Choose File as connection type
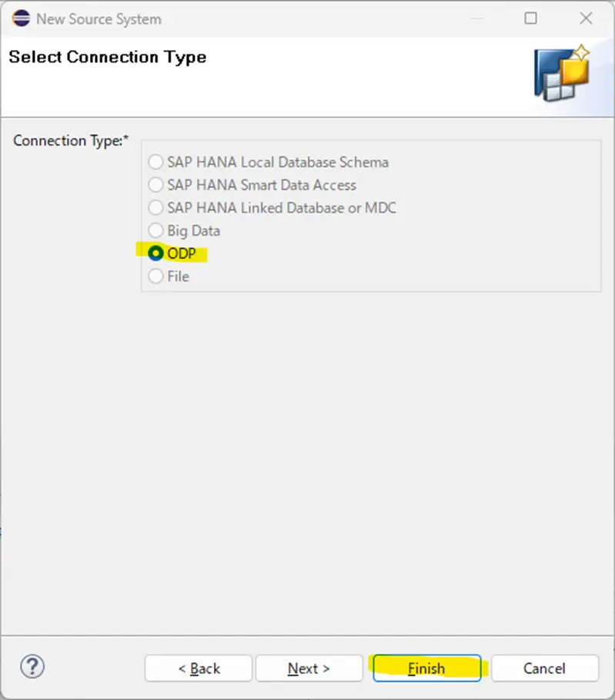 [169, 276]
